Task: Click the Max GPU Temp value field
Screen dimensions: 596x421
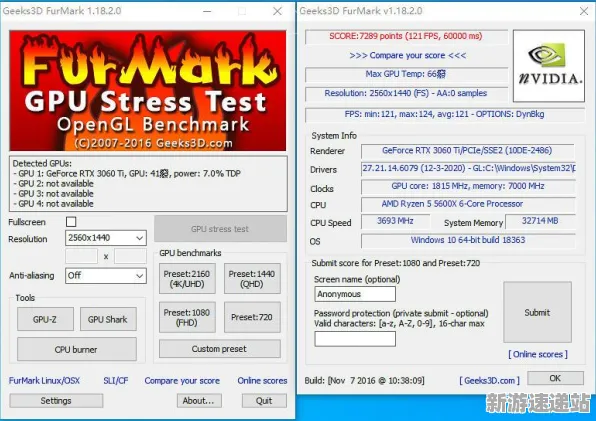Action: (x=406, y=74)
